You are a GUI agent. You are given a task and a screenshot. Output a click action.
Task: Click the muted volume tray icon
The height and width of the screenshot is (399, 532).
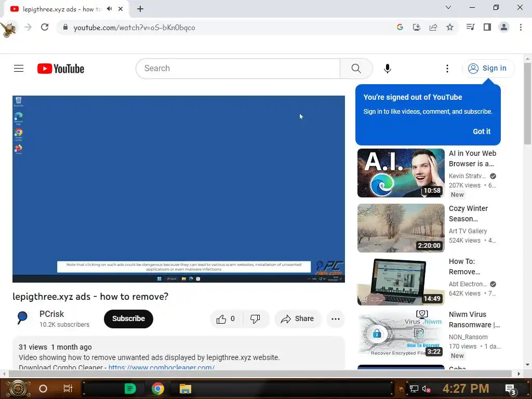tap(426, 389)
